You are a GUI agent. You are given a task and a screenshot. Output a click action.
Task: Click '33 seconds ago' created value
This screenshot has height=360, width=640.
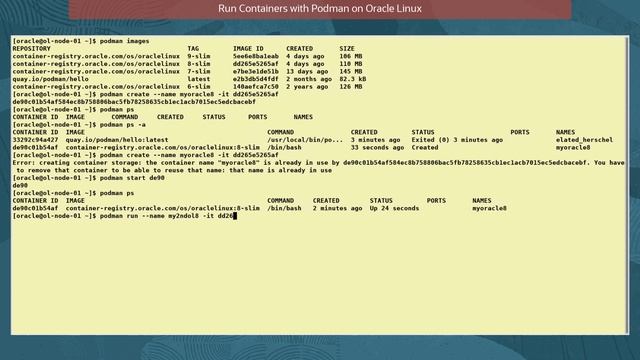378,147
